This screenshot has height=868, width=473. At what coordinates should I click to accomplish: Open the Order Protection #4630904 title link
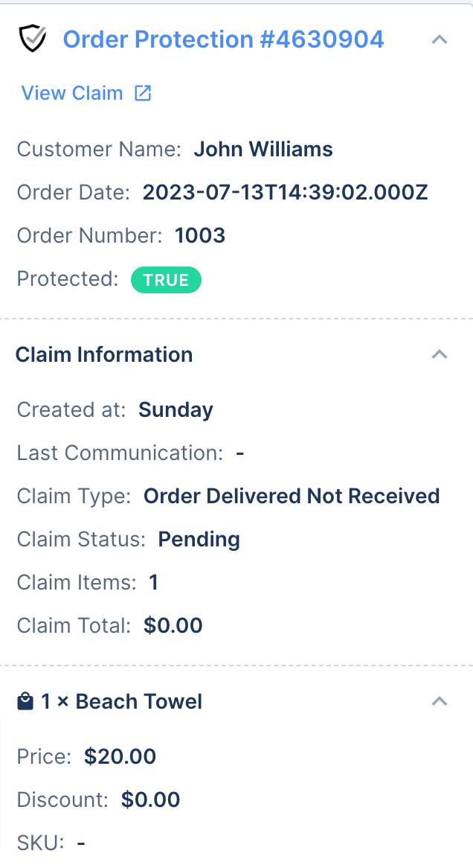coord(224,39)
